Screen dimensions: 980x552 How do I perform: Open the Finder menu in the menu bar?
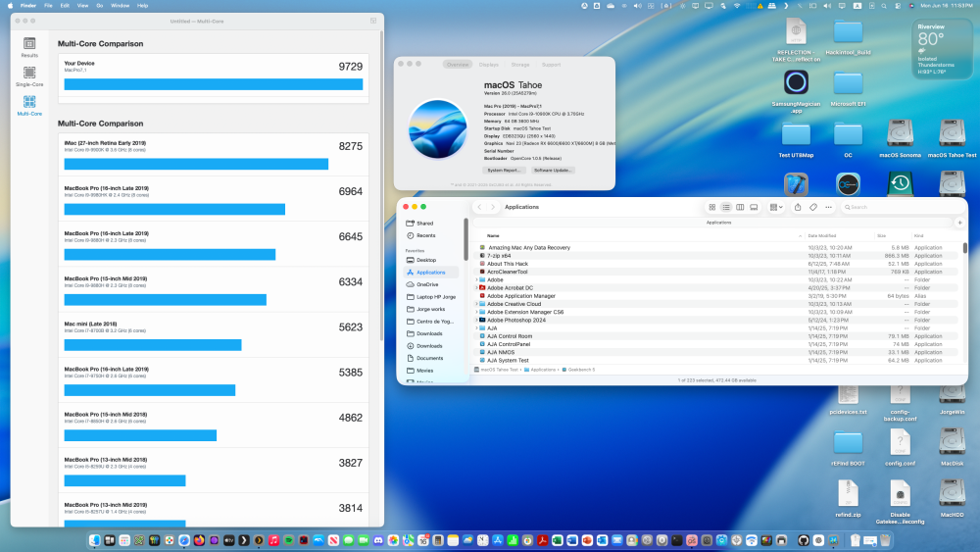(28, 6)
